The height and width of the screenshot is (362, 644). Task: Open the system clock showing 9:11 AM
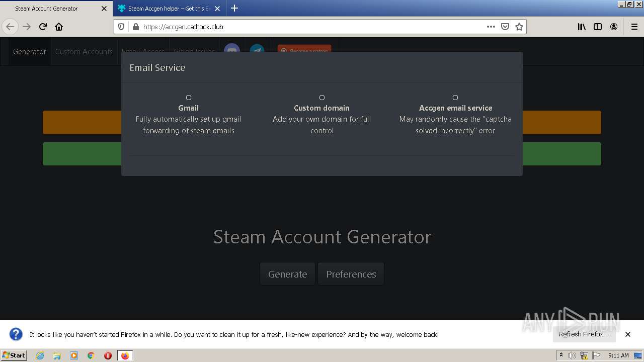coord(618,355)
